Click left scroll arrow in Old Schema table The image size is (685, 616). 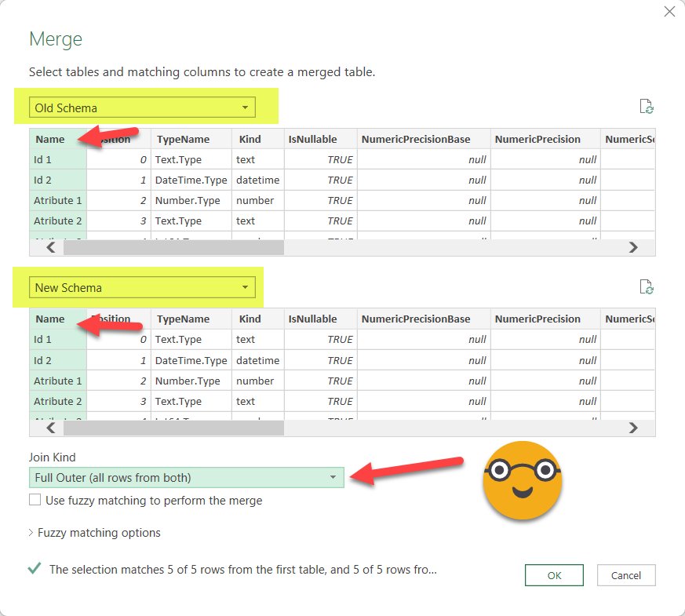(50, 247)
